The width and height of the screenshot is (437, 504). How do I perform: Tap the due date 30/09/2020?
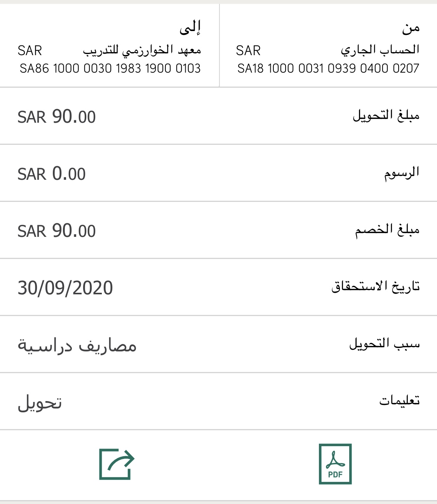(x=65, y=288)
